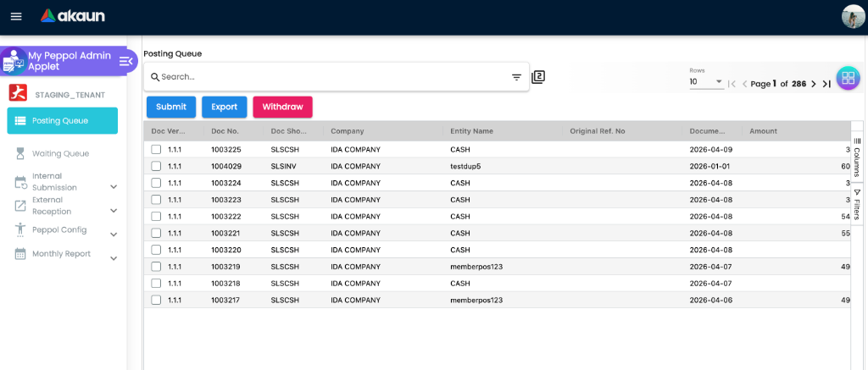The width and height of the screenshot is (868, 370).
Task: Go to the next page
Action: 813,84
